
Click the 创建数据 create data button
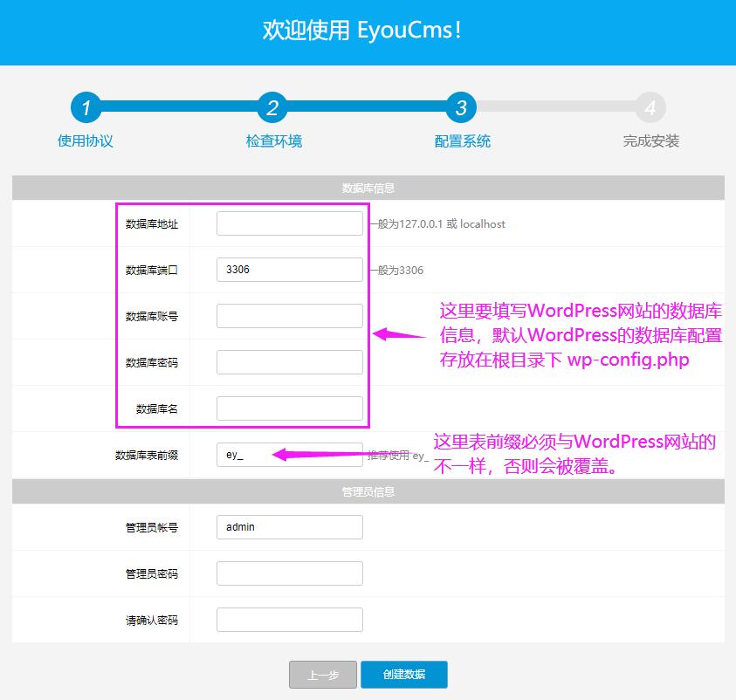tap(404, 675)
